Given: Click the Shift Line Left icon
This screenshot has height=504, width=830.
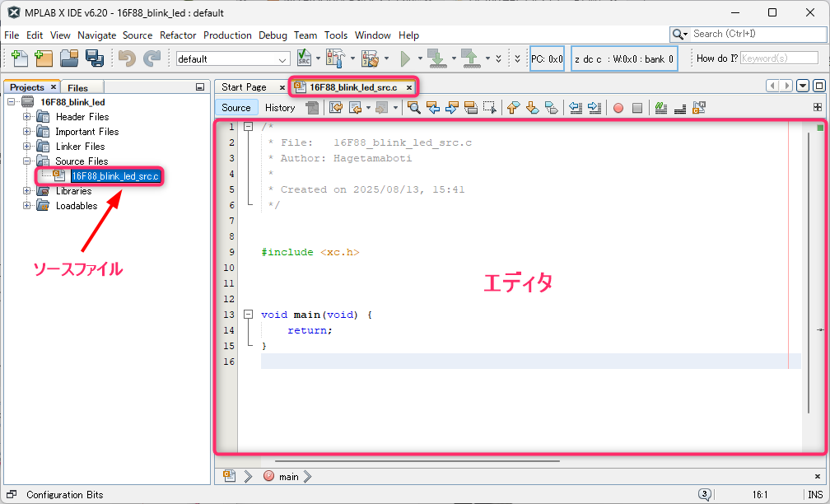Looking at the screenshot, I should coord(576,107).
